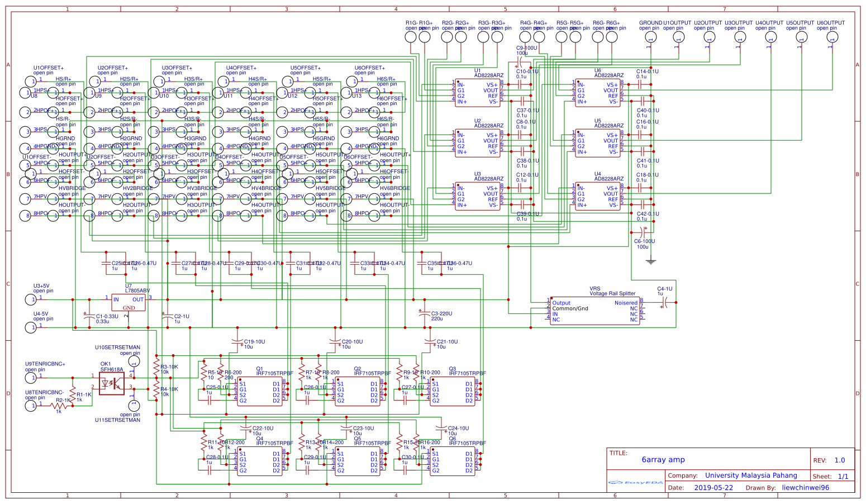
Task: Pick the Q3 IRF7105TRPBF MOSFET block
Action: 453,392
